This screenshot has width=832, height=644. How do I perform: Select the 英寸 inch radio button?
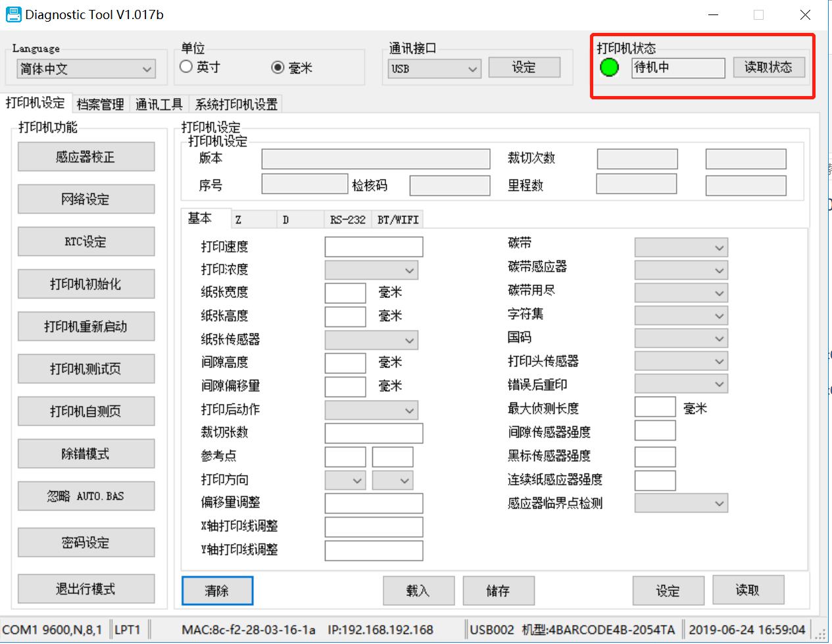185,66
